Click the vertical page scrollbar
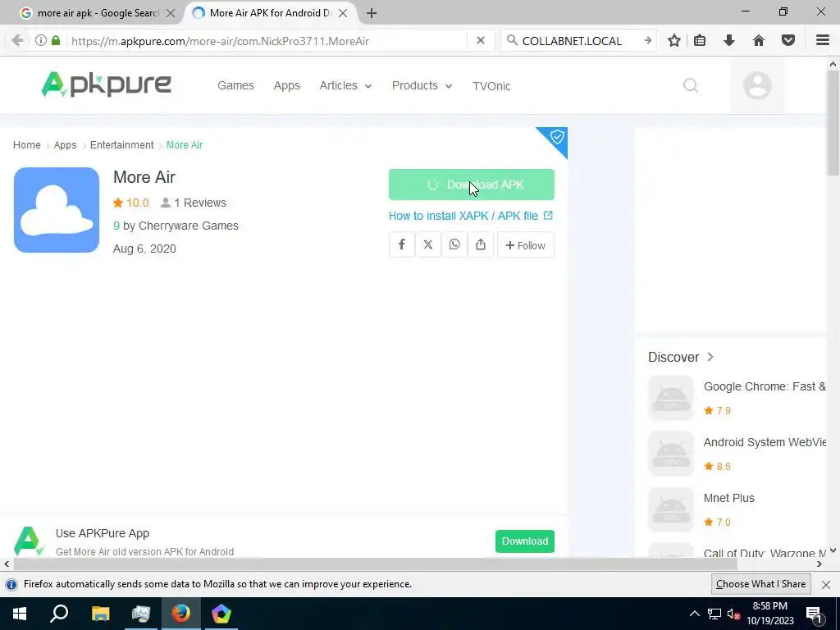Viewport: 840px width, 630px height. (x=833, y=122)
